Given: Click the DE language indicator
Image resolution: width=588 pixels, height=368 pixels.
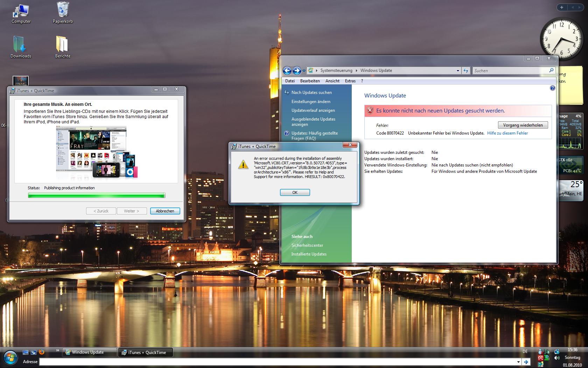Looking at the screenshot, I should coord(525,351).
